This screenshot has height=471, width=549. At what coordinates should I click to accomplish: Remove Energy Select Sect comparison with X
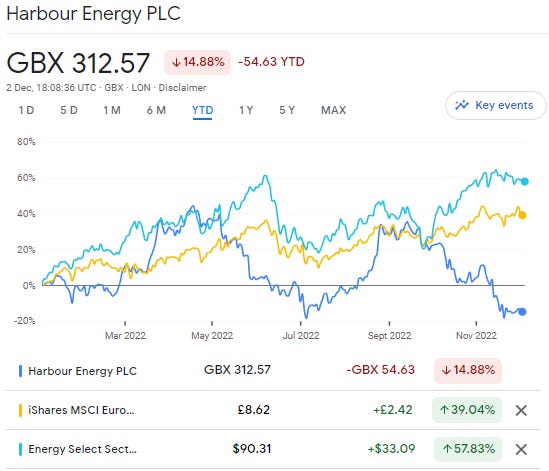click(x=521, y=449)
